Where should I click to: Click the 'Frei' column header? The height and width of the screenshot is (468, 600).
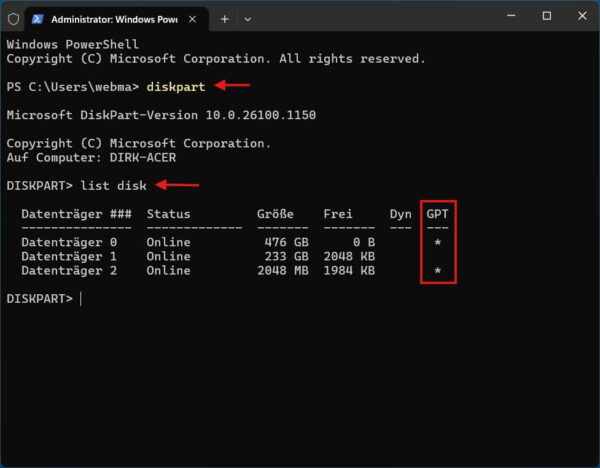tap(338, 214)
